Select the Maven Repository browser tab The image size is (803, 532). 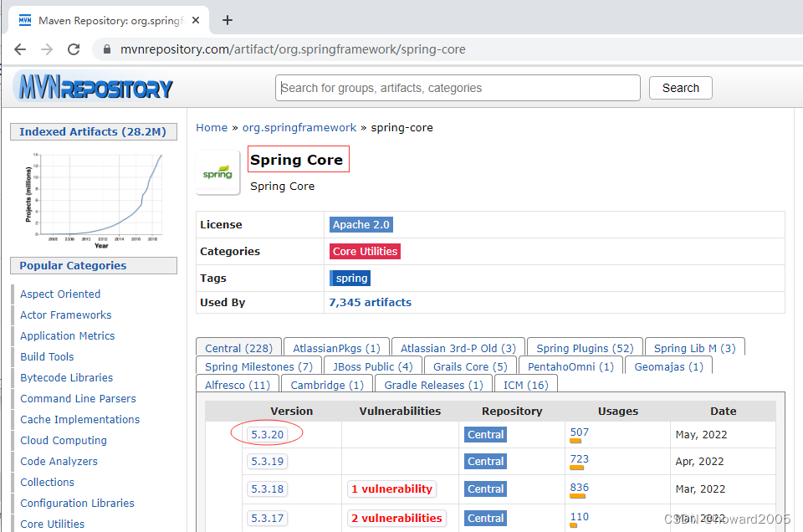[x=109, y=20]
